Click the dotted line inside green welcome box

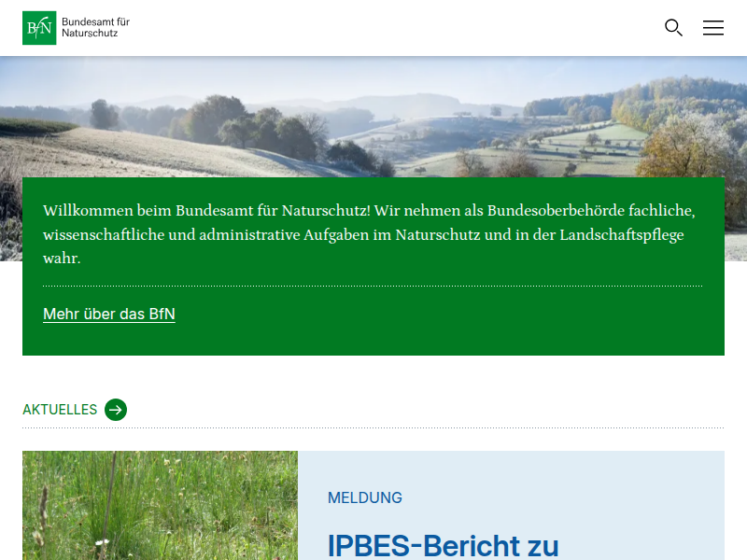[x=373, y=286]
